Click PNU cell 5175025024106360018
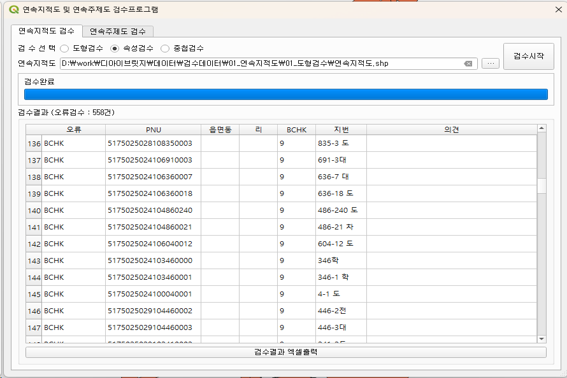The image size is (567, 378). pos(153,194)
